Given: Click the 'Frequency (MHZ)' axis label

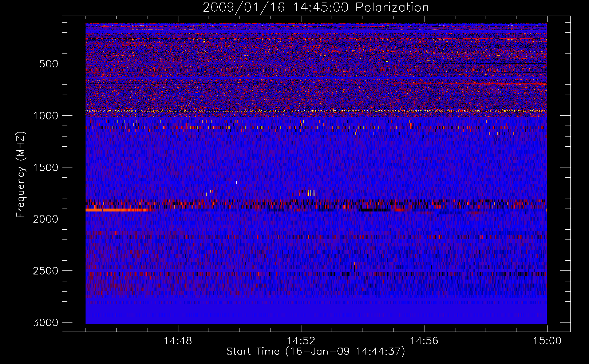Looking at the screenshot, I should [21, 175].
